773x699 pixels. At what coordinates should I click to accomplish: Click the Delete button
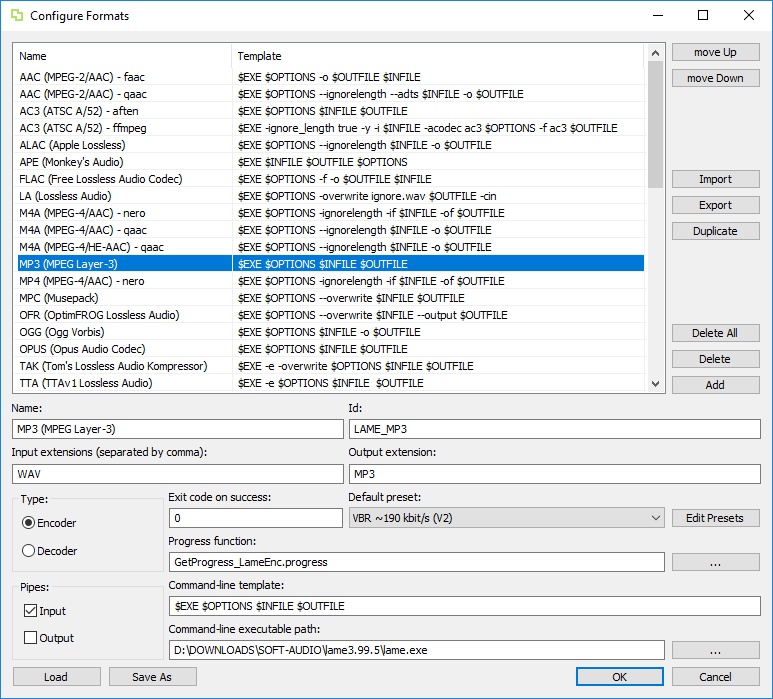[715, 359]
